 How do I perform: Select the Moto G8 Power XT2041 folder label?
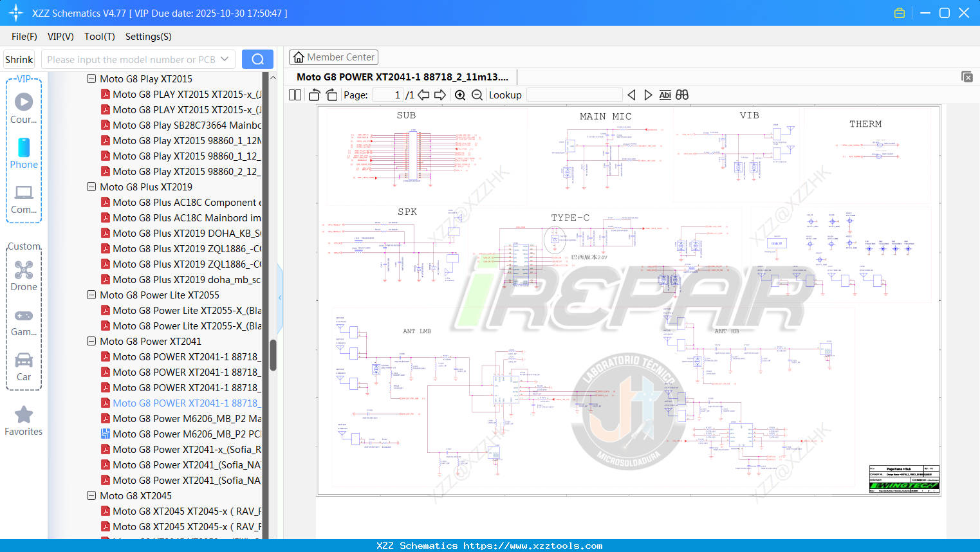(151, 341)
